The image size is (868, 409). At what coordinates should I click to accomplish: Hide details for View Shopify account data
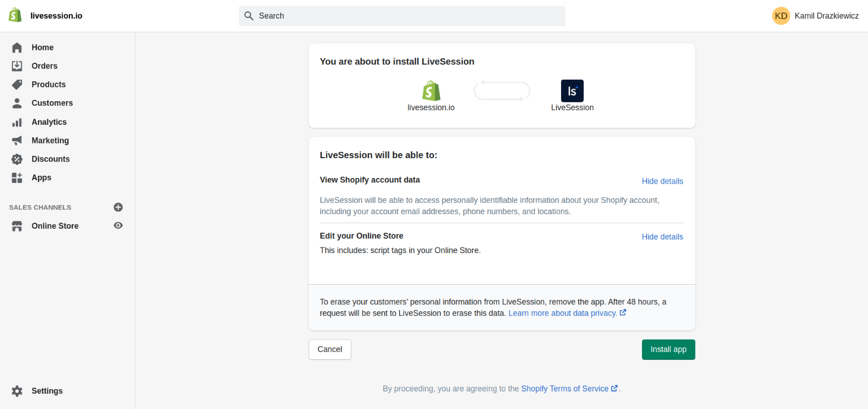[x=662, y=181]
